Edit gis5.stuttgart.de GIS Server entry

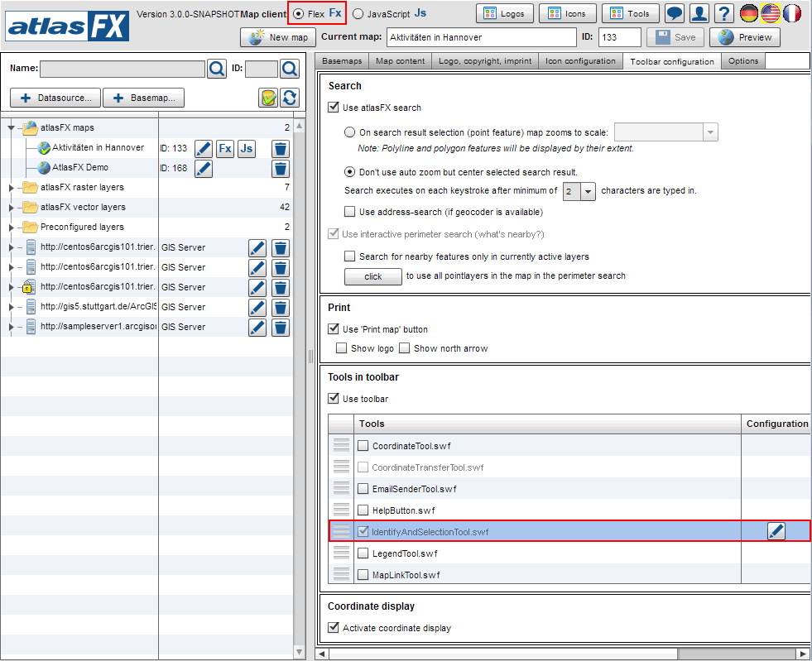click(257, 308)
